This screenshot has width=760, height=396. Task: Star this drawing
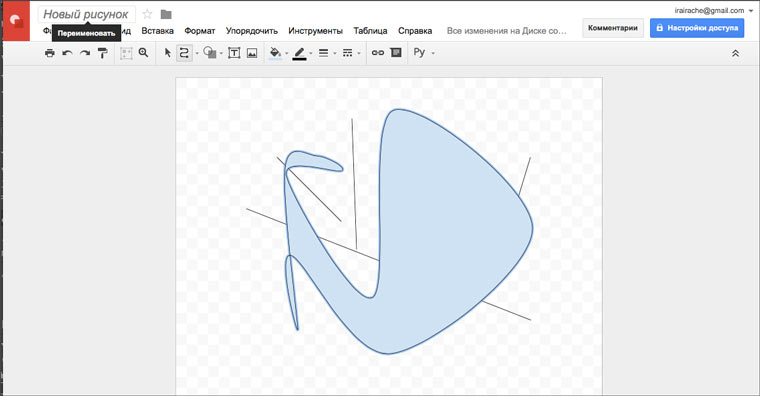(147, 15)
